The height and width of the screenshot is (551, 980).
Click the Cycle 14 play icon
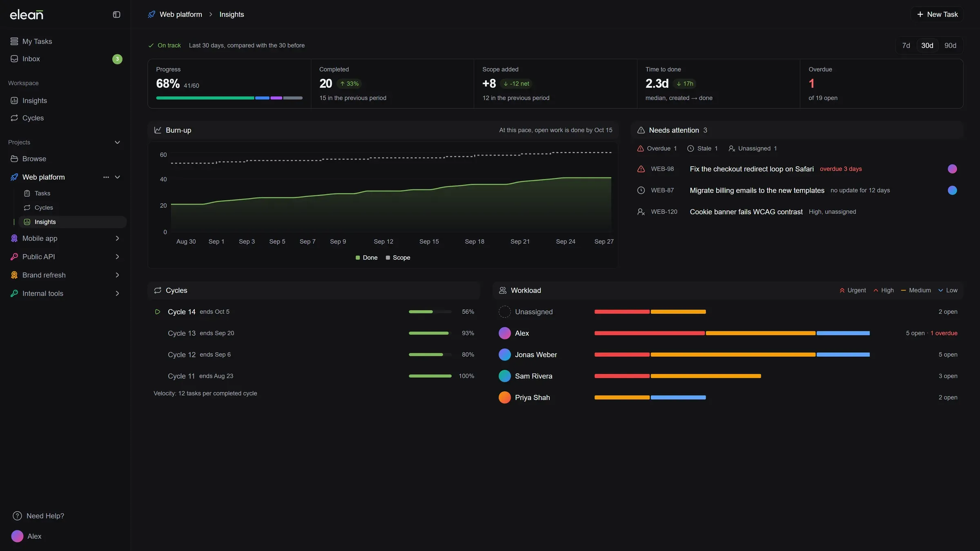pyautogui.click(x=158, y=312)
